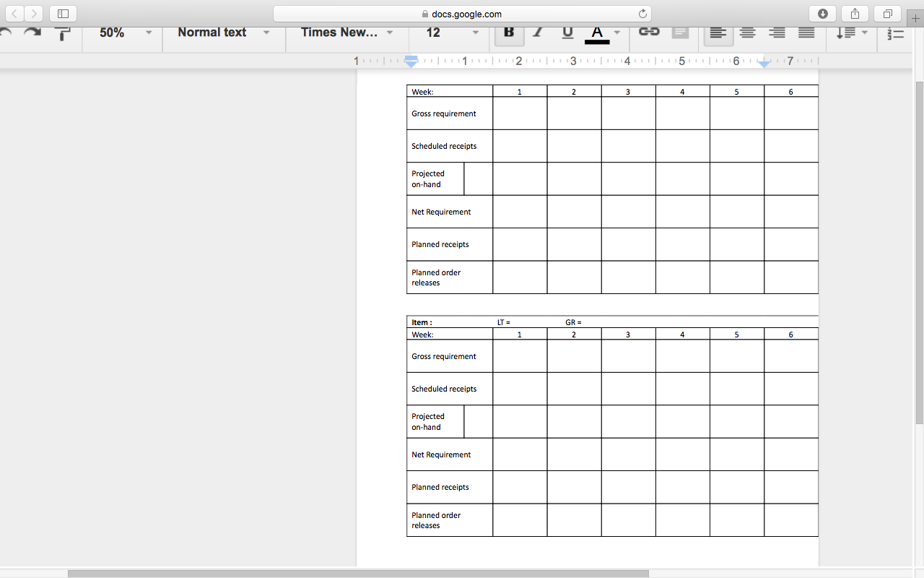Image resolution: width=924 pixels, height=578 pixels.
Task: Add a comment using the comment icon
Action: pyautogui.click(x=680, y=33)
